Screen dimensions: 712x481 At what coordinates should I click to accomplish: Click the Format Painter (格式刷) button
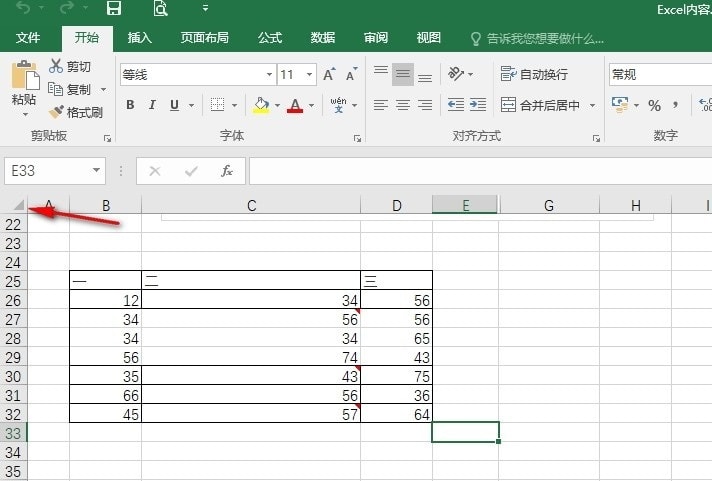[x=76, y=112]
